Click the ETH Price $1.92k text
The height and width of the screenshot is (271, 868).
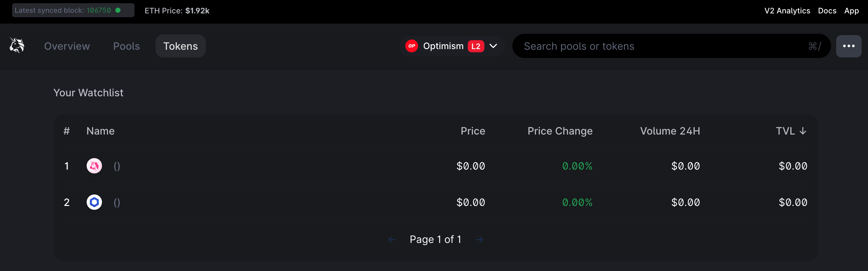coord(177,11)
